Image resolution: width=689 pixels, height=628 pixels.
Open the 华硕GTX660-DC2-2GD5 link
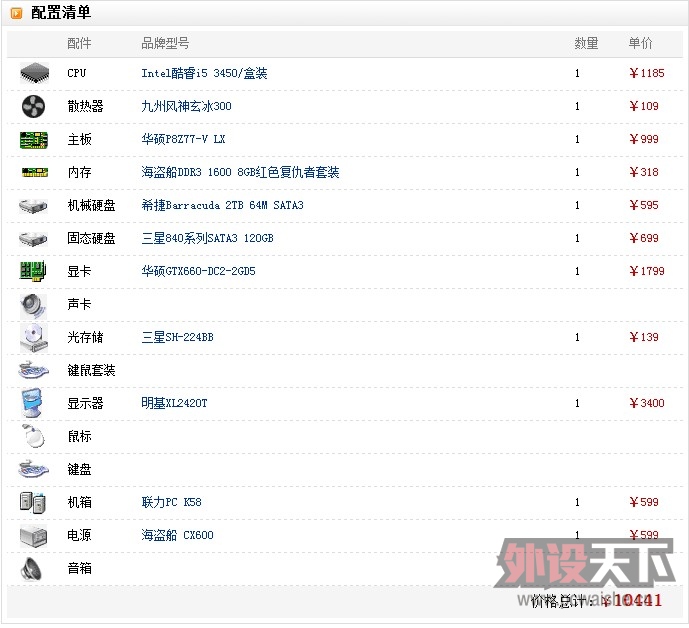[x=198, y=271]
